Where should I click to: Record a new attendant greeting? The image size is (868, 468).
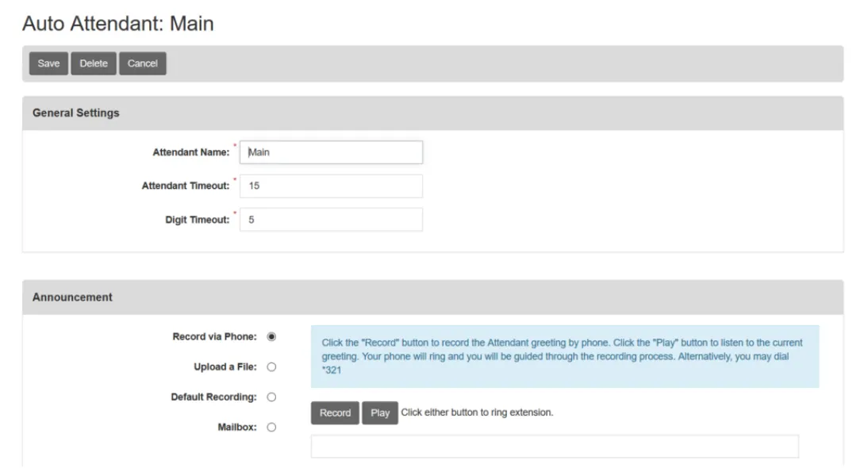[x=334, y=412]
